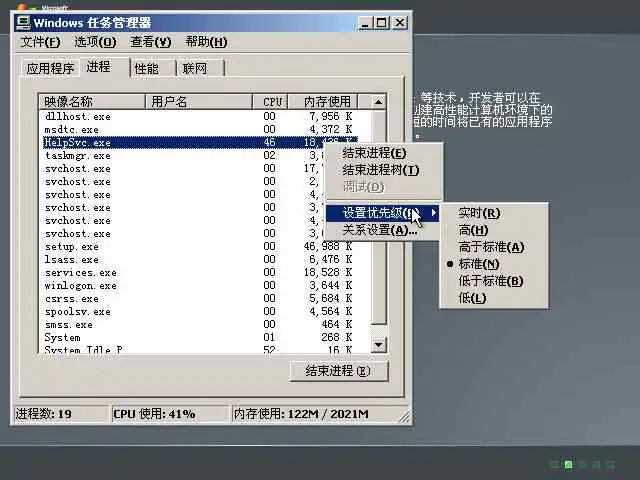
Task: Select the lsass.exe process row
Action: (x=199, y=260)
